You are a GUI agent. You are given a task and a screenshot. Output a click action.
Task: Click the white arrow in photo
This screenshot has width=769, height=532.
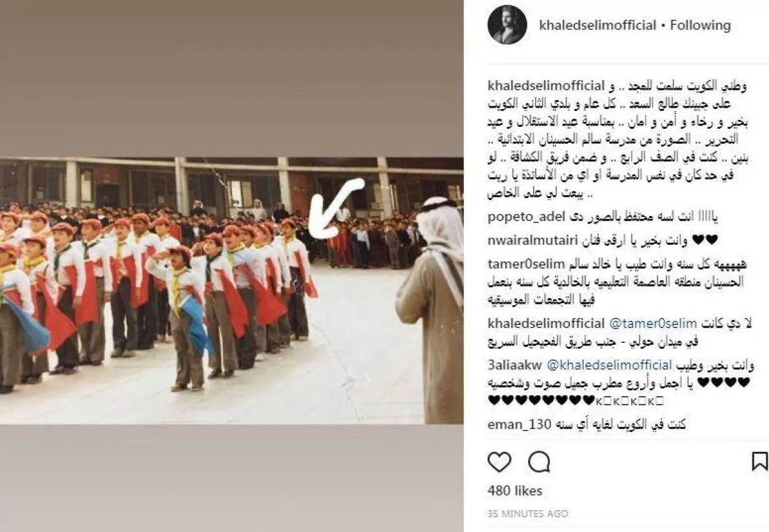pos(336,208)
